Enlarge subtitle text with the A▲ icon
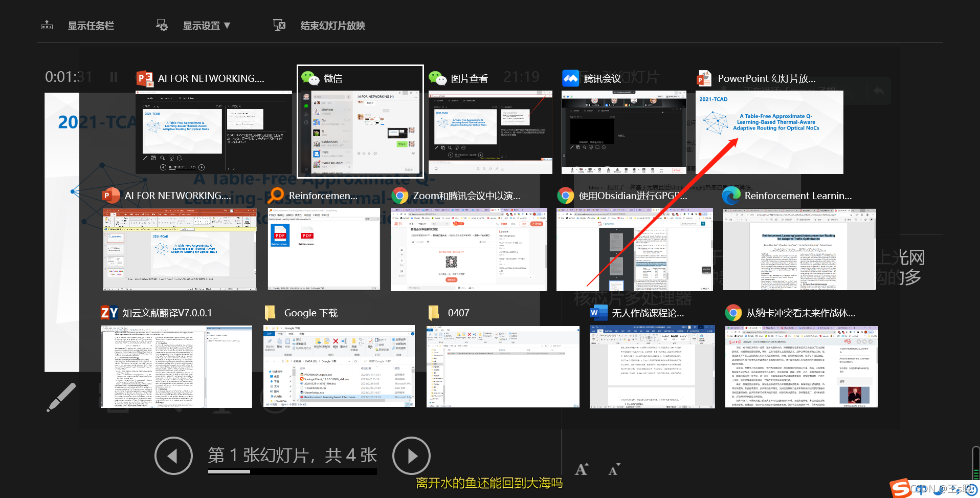 pyautogui.click(x=582, y=468)
